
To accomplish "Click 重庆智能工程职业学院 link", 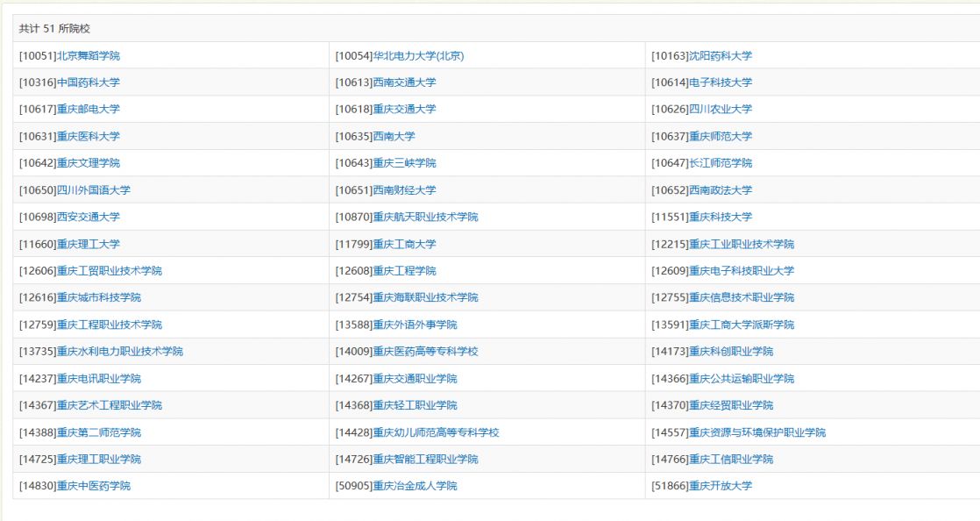I will point(426,459).
